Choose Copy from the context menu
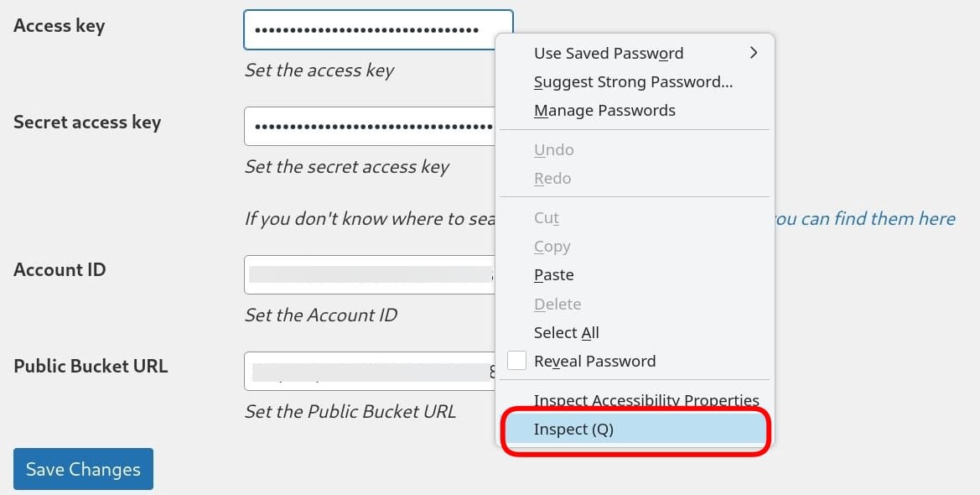Viewport: 980px width, 495px height. (552, 247)
